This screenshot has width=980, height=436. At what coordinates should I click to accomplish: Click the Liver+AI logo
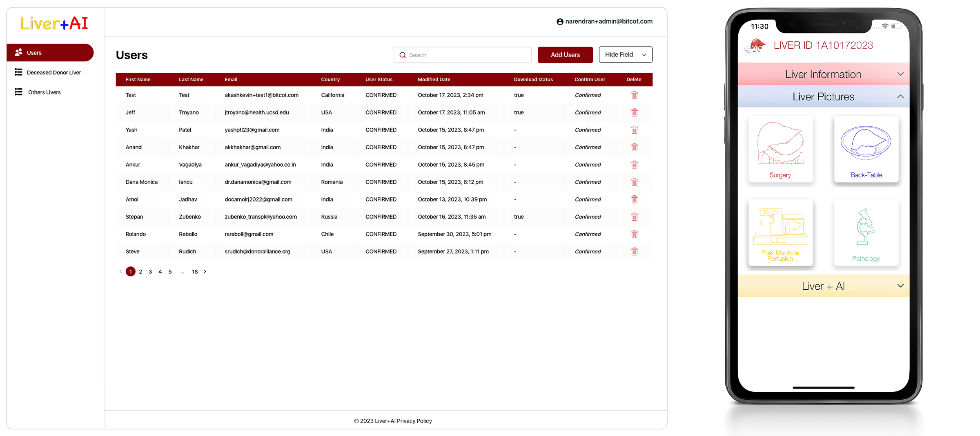(54, 23)
